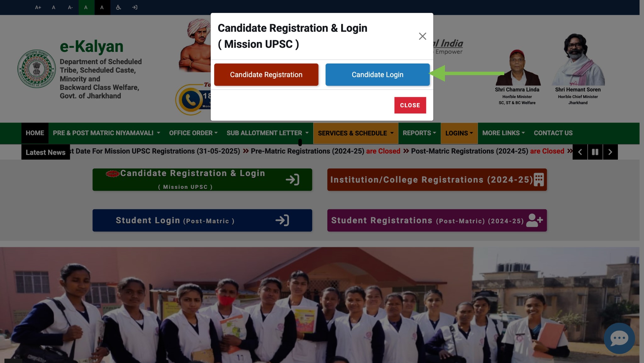Switch to the black contrast theme swatch
This screenshot has height=363, width=644.
tap(102, 7)
